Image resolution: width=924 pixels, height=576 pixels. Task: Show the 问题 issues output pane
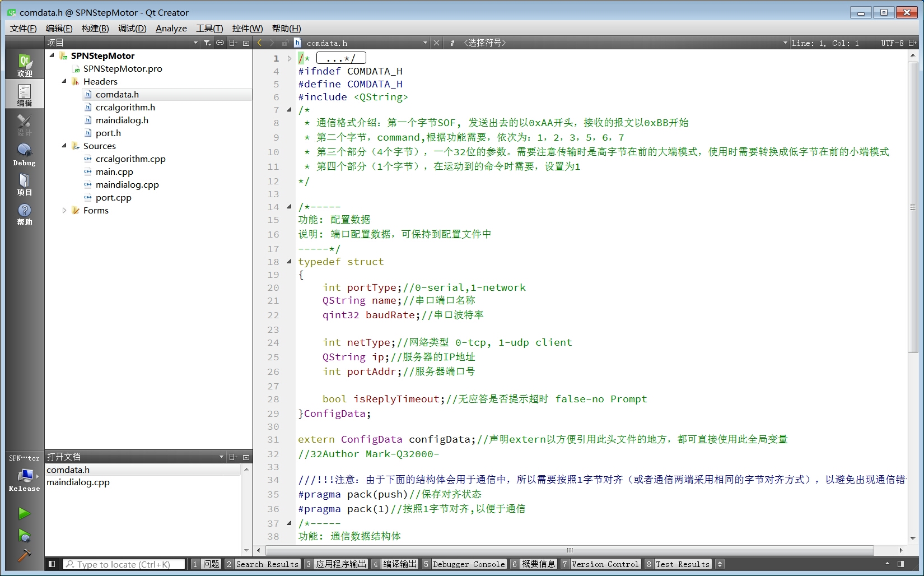[x=206, y=564]
